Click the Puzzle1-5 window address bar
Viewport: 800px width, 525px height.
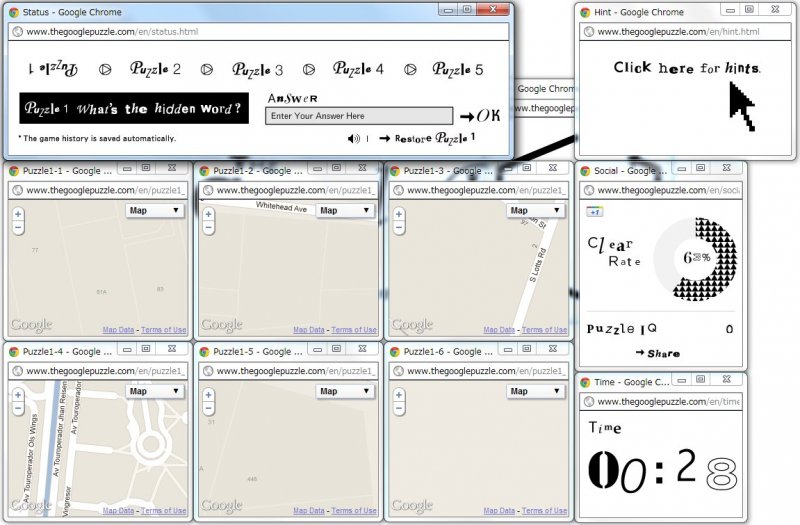click(x=289, y=371)
